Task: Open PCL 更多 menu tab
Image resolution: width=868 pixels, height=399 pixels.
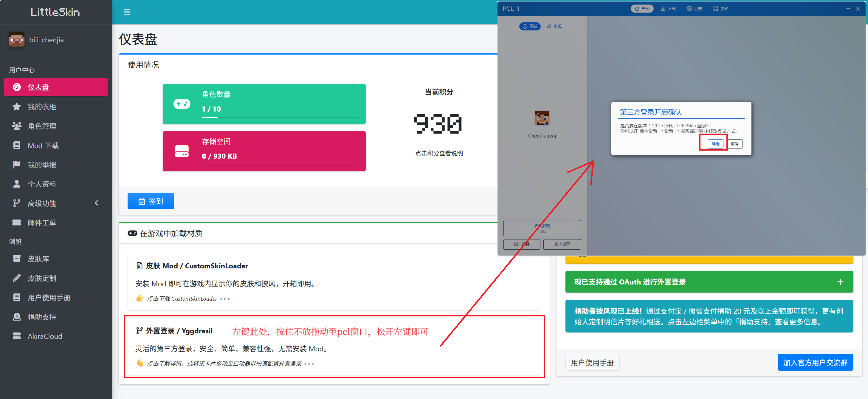Action: tap(720, 9)
